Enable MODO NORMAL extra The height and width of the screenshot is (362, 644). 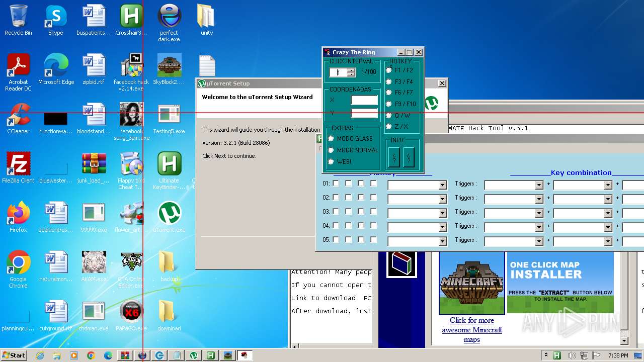coord(331,150)
